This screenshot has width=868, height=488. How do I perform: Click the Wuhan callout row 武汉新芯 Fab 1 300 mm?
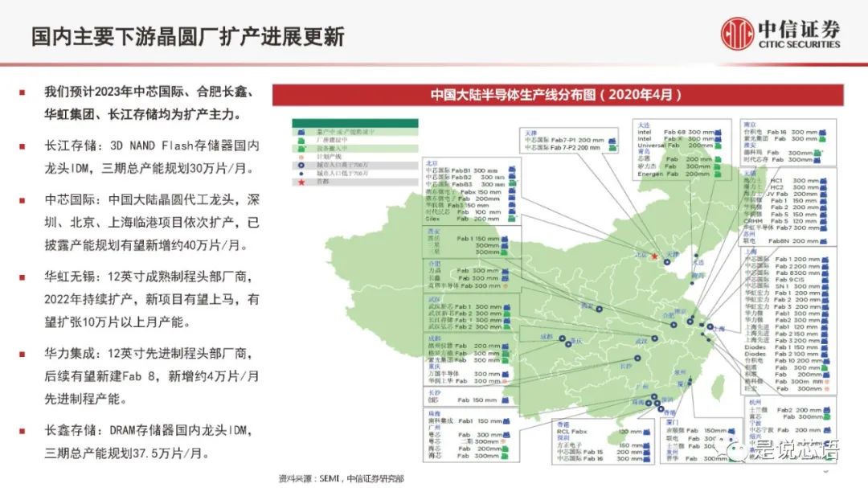point(469,306)
